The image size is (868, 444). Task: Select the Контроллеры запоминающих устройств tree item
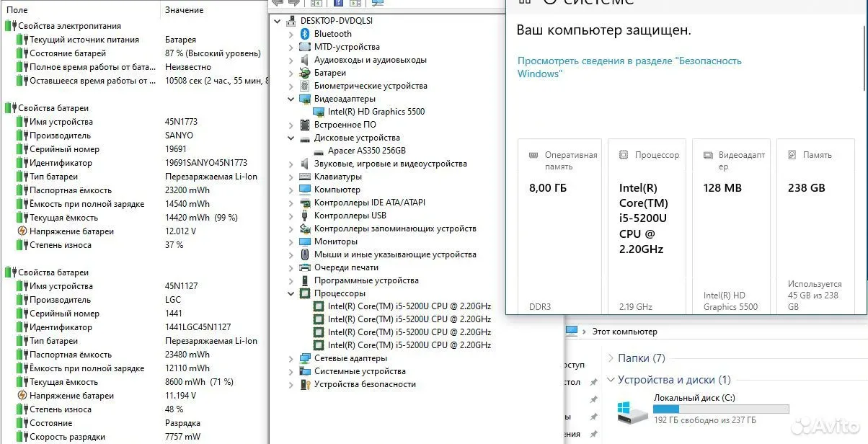tap(395, 228)
